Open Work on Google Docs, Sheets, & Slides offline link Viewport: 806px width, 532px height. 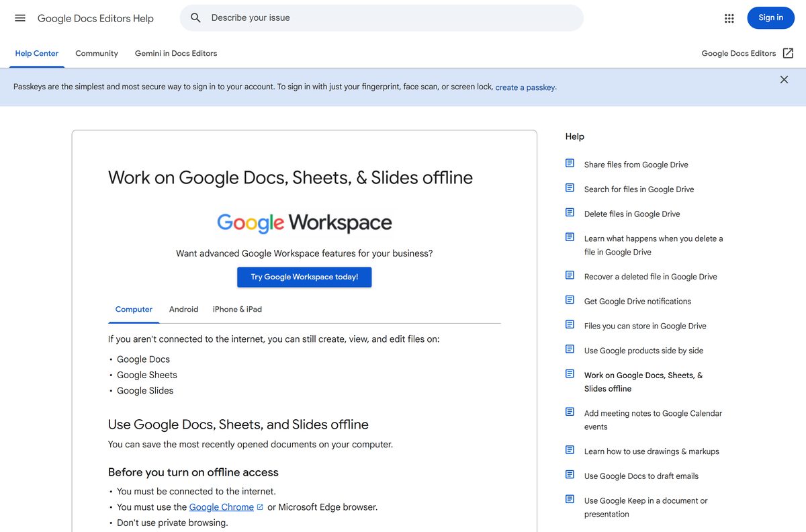(643, 382)
